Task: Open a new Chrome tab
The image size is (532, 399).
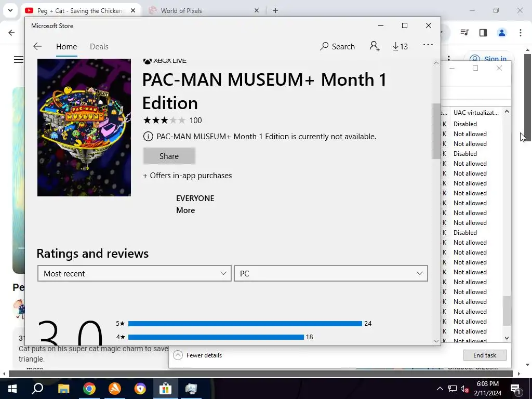Action: (x=275, y=10)
